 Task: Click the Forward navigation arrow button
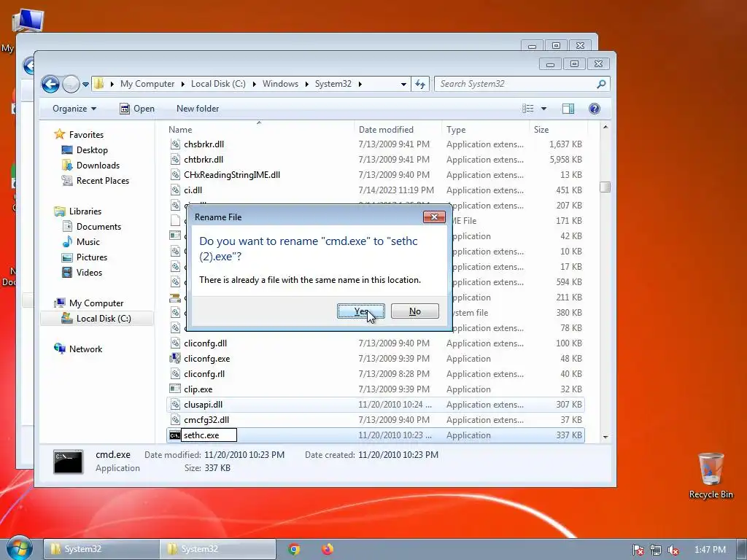coord(71,85)
